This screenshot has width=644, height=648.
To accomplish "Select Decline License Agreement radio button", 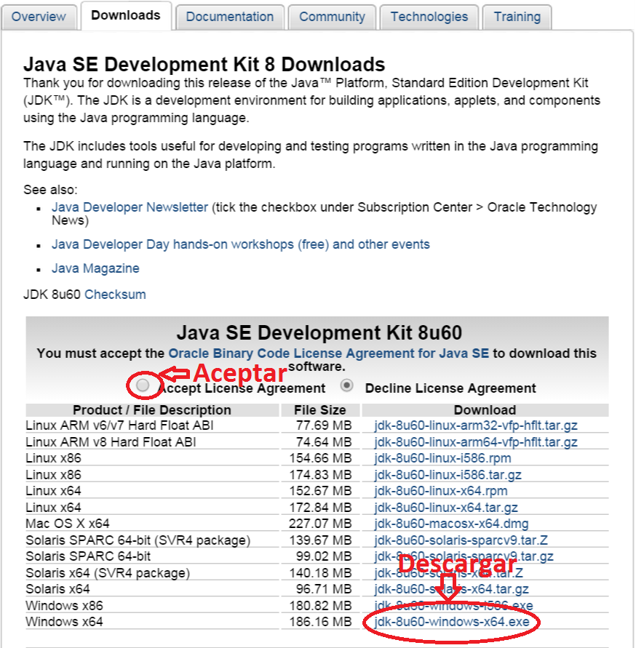I will 347,385.
